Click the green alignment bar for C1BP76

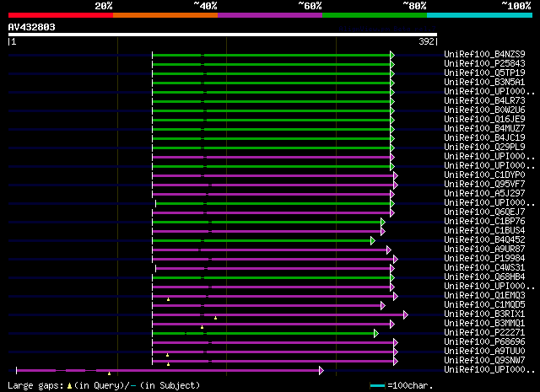tap(267, 222)
